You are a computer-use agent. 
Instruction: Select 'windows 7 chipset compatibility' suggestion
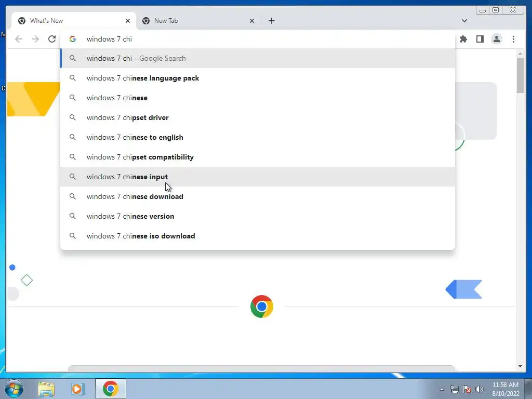coord(258,157)
